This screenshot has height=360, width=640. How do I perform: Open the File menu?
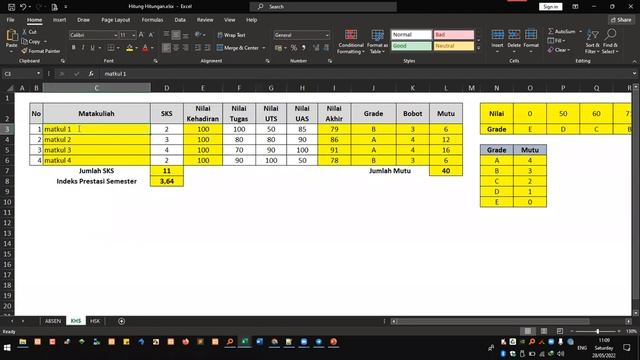[x=11, y=20]
